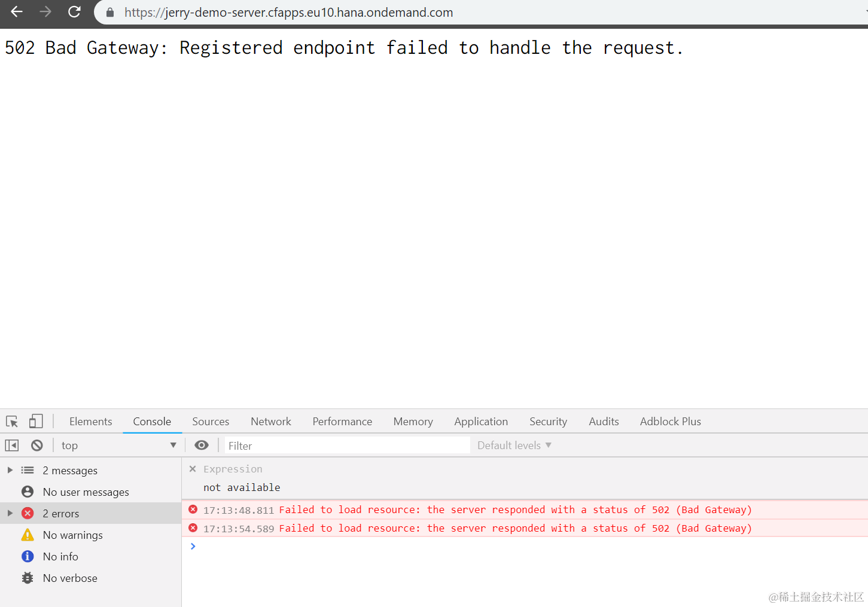Open the Sources tab
The width and height of the screenshot is (868, 607).
211,422
